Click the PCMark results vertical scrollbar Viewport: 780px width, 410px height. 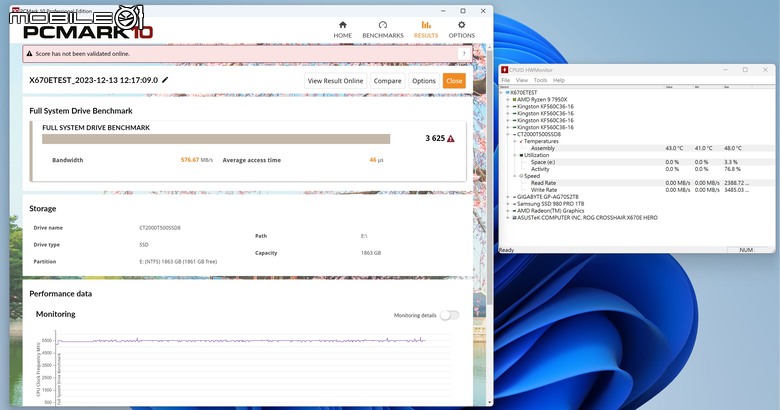(489, 177)
